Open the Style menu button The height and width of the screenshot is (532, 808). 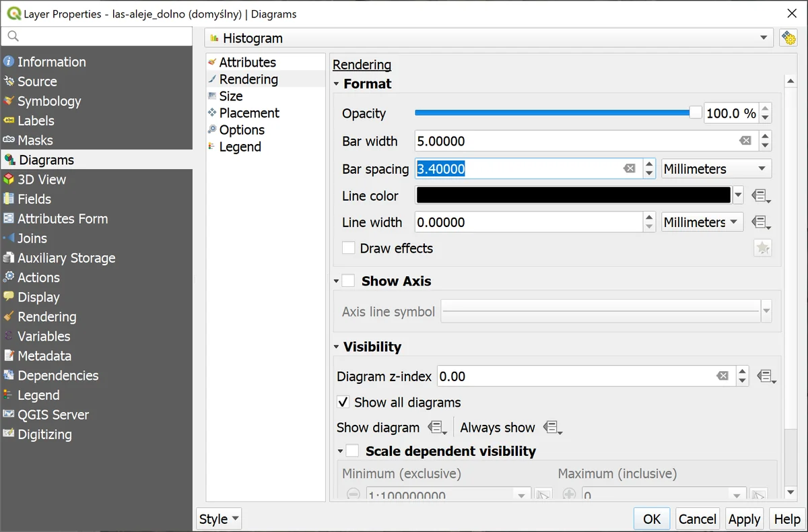(x=219, y=519)
